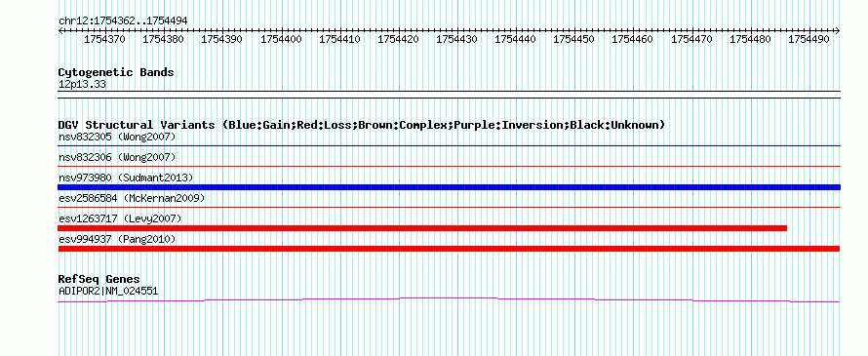868x356 pixels.
Task: Open variant esv1263717 (Levy2007) label
Action: (120, 218)
